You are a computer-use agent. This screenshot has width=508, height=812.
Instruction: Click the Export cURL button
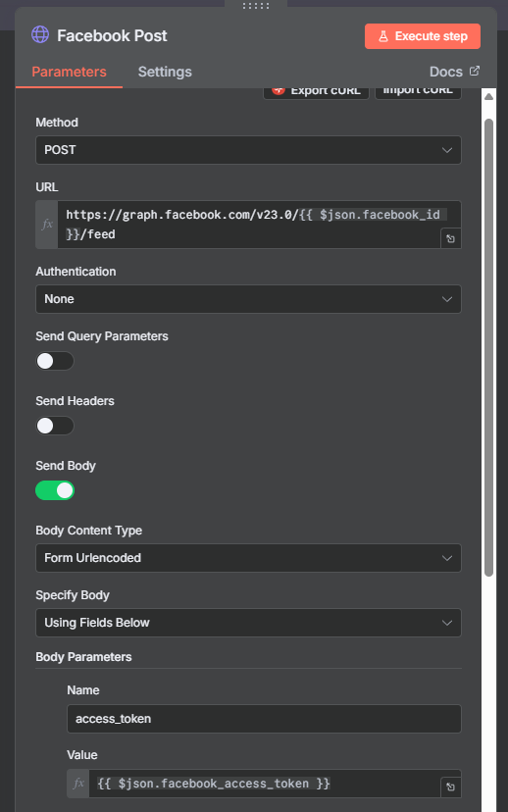coord(316,91)
